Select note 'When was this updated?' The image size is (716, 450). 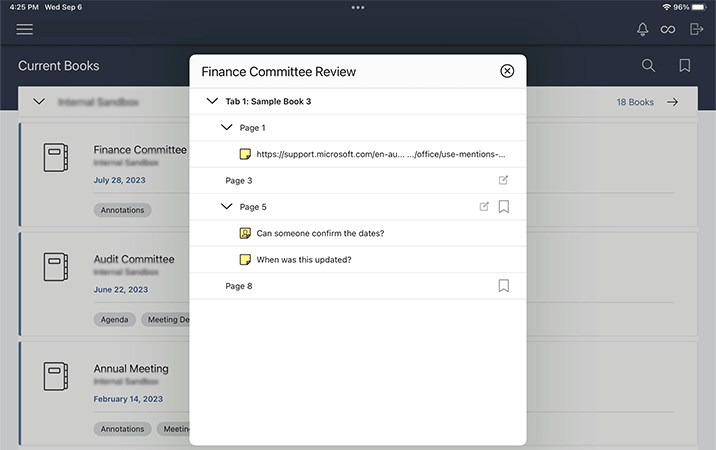(x=304, y=260)
